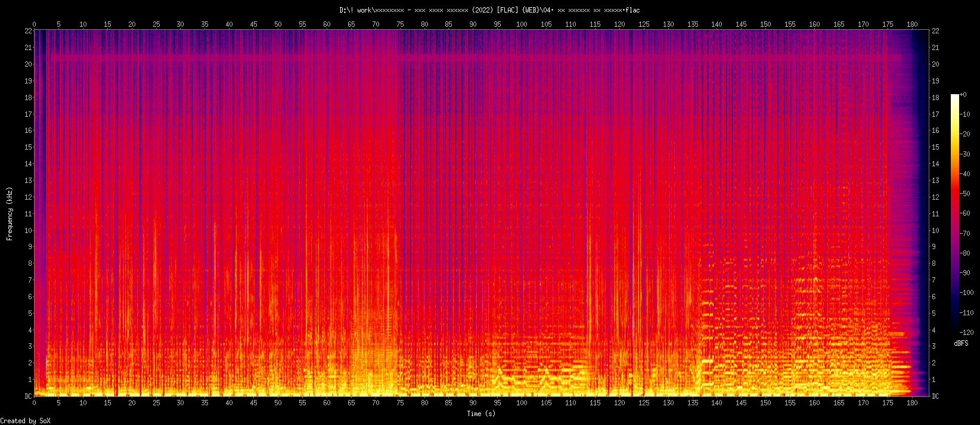The width and height of the screenshot is (980, 425).
Task: Click the 16 label on left frequency axis
Action: pyautogui.click(x=28, y=131)
